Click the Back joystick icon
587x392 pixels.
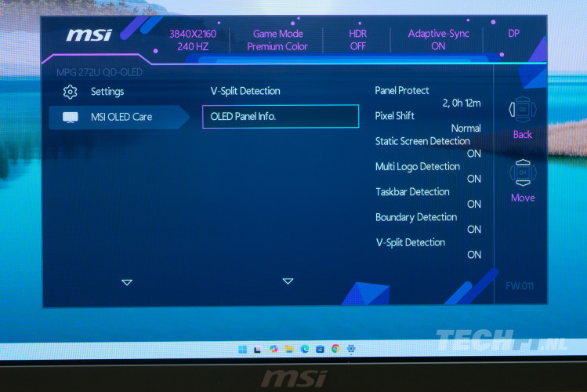coord(523,110)
